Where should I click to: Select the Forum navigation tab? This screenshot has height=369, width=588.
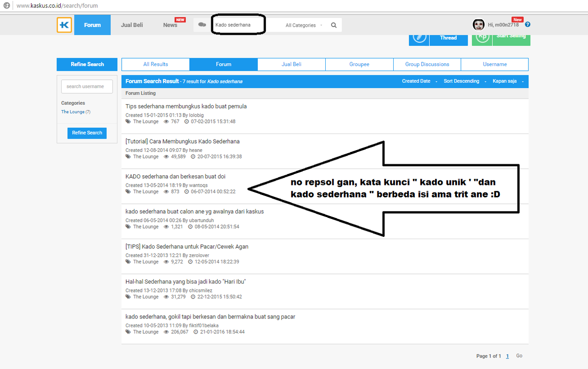(x=92, y=25)
